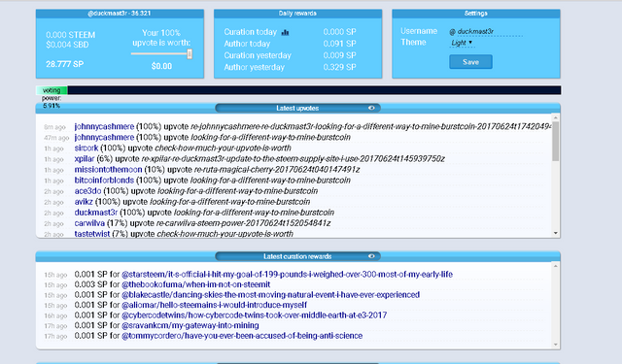Click the curation rewards scroll up arrow
The height and width of the screenshot is (364, 622).
[555, 266]
